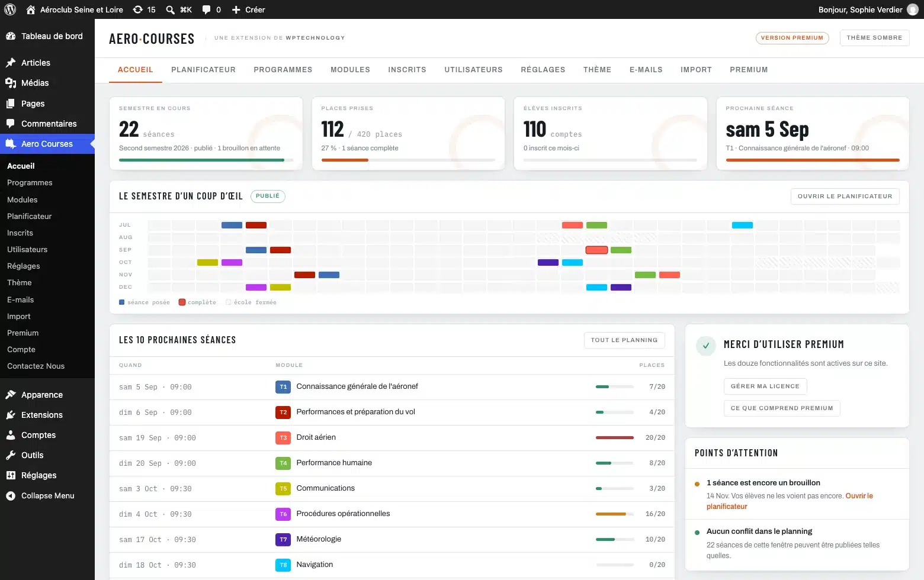Open the updates icon showing 15
The width and height of the screenshot is (924, 580).
(137, 9)
